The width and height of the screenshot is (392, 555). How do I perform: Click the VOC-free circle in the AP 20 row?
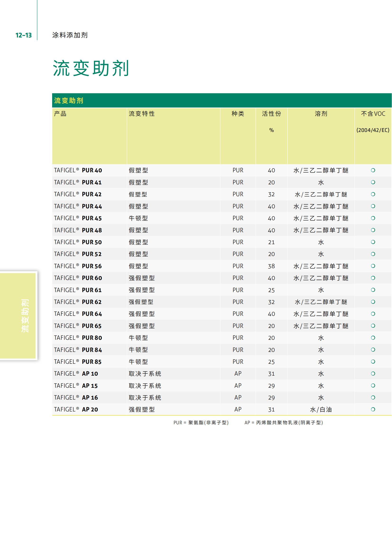373,409
